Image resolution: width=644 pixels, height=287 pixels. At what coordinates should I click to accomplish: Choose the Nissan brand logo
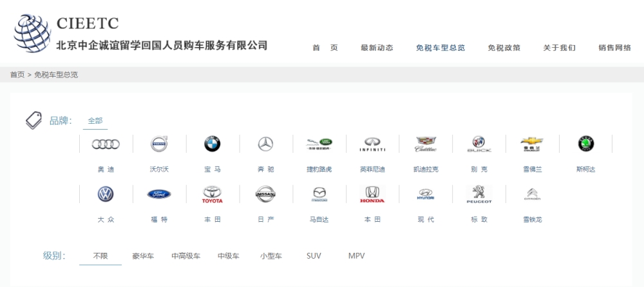coord(266,194)
